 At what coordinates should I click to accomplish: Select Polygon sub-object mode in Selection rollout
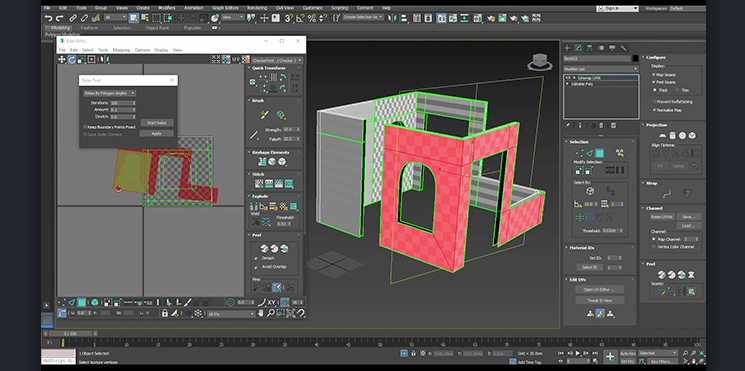600,153
